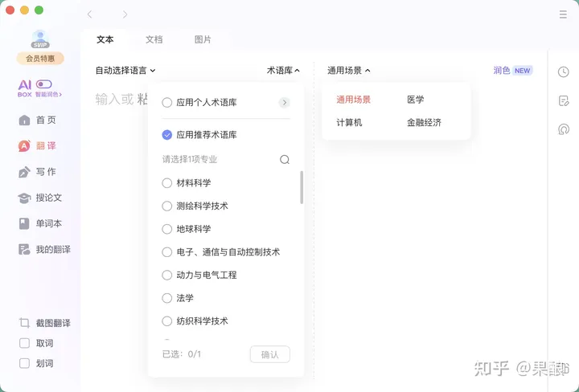The width and height of the screenshot is (579, 392).
Task: Open the notes edit icon on right
Action: [564, 100]
